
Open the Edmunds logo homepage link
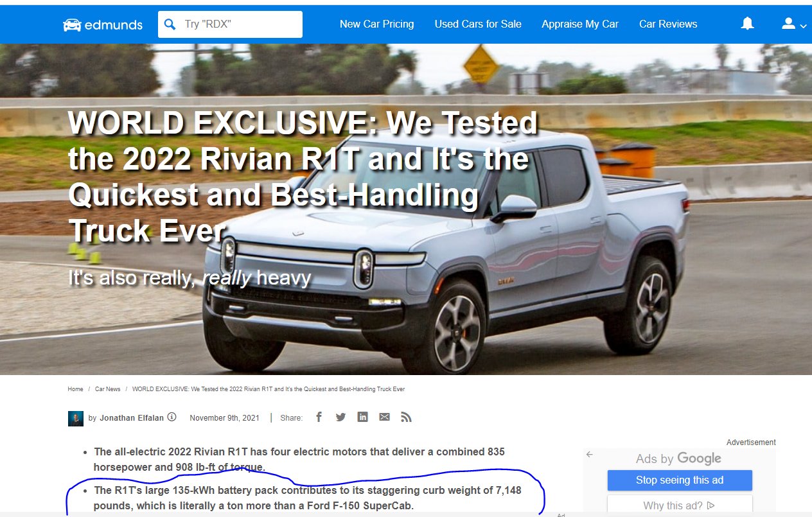tap(102, 24)
